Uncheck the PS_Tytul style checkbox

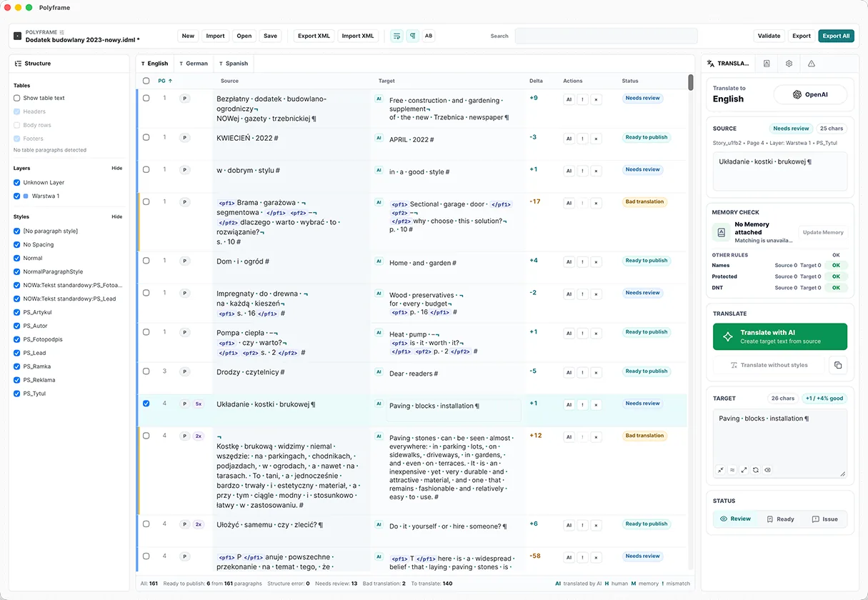[x=16, y=394]
